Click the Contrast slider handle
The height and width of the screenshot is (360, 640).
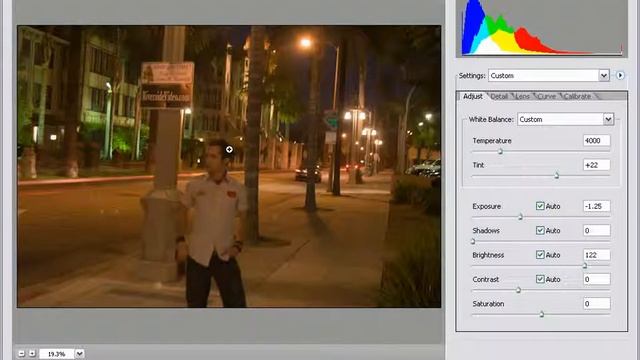518,290
